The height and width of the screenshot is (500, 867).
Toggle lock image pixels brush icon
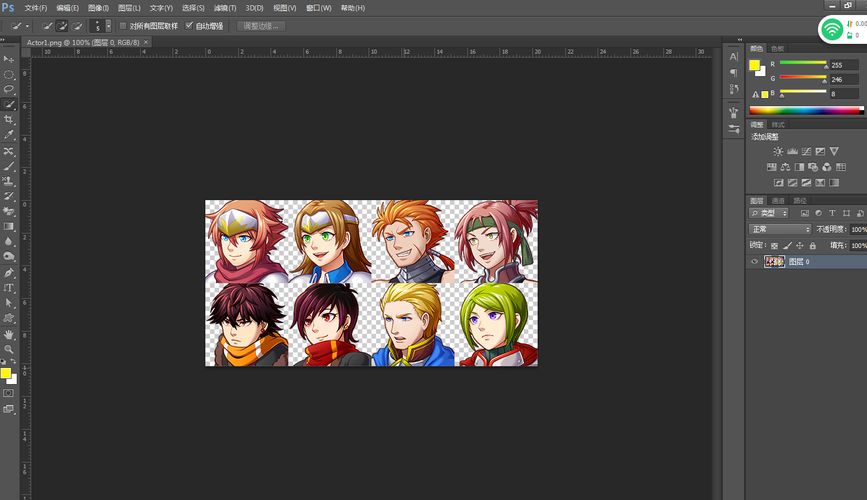[787, 246]
